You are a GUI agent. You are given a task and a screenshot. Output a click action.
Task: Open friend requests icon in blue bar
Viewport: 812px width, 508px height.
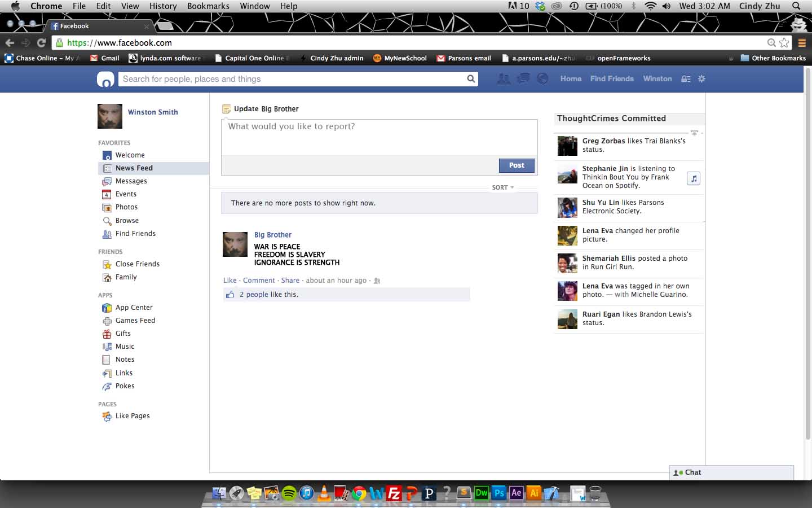pyautogui.click(x=504, y=79)
